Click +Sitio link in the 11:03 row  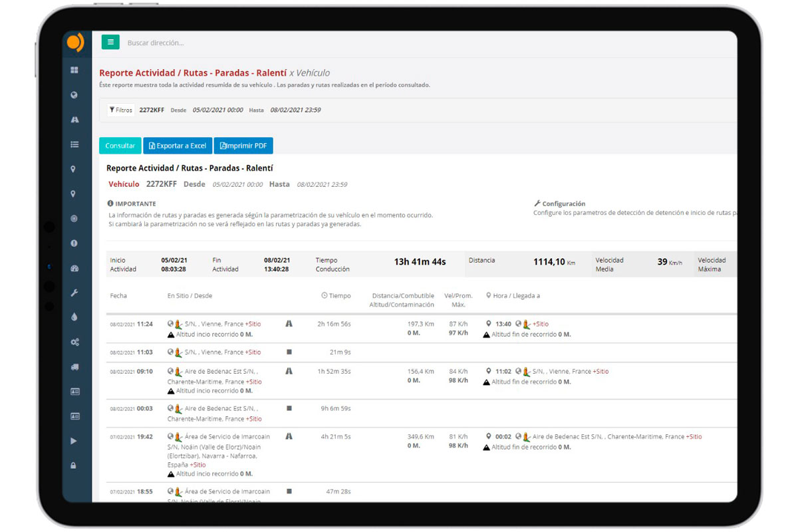[253, 352]
